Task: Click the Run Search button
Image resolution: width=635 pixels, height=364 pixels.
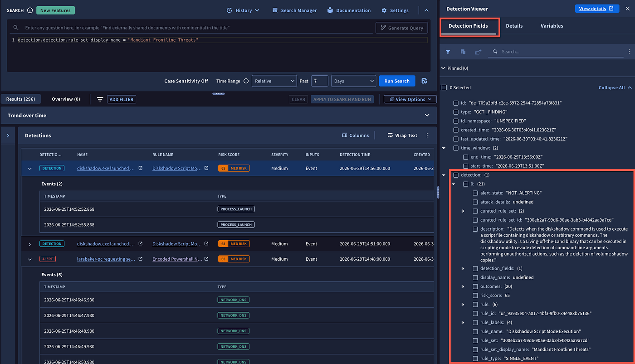Action: 397,81
